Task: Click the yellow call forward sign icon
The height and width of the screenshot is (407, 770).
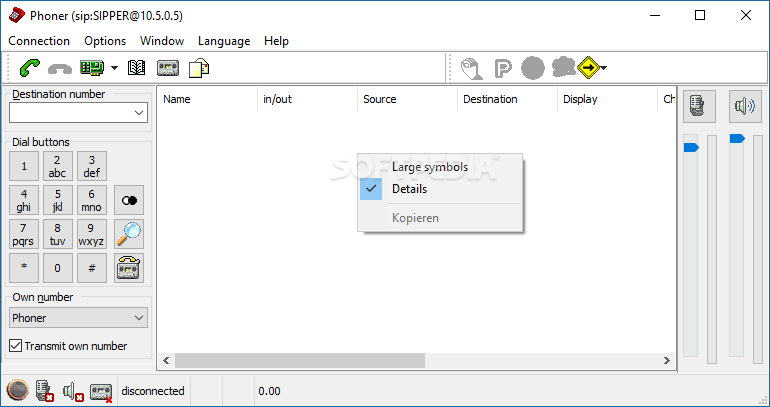Action: click(x=589, y=68)
